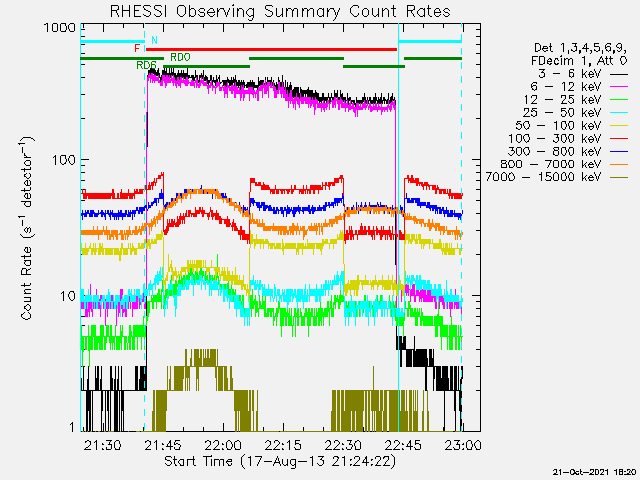Click the 22:15 time axis label
This screenshot has width=640, height=480.
[283, 445]
